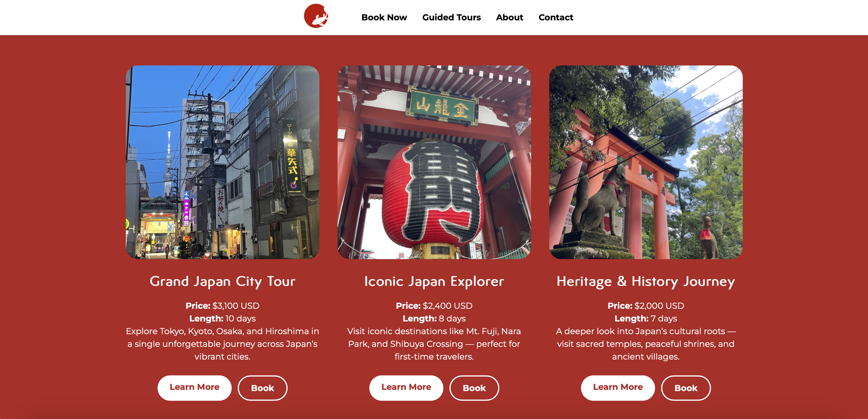This screenshot has width=868, height=419.
Task: Learn More about Iconic Japan Explorer
Action: pyautogui.click(x=406, y=388)
